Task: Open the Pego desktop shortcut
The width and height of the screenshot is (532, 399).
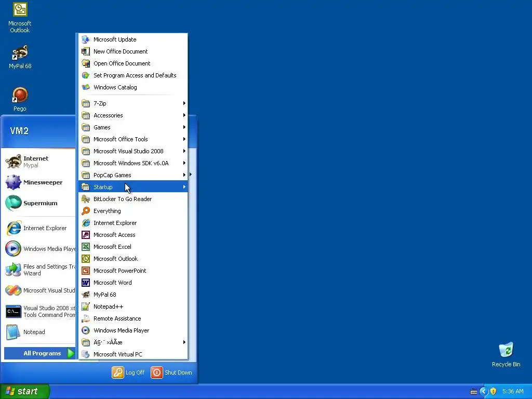Action: coord(20,99)
